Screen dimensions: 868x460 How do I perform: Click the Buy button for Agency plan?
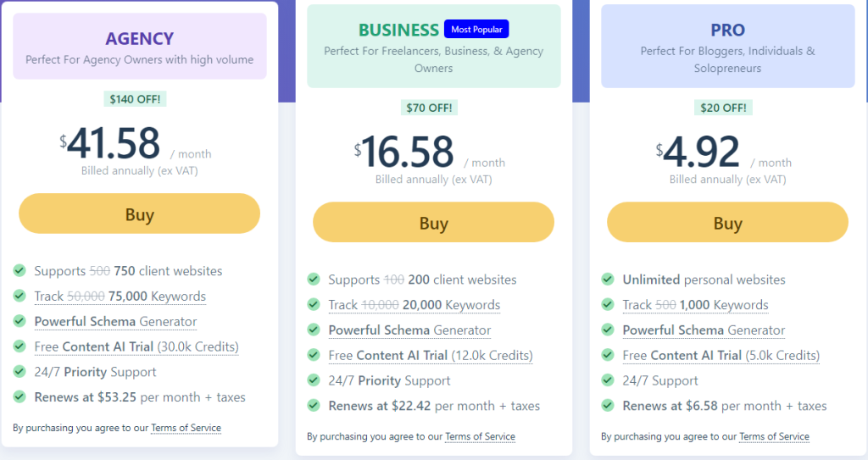point(139,213)
